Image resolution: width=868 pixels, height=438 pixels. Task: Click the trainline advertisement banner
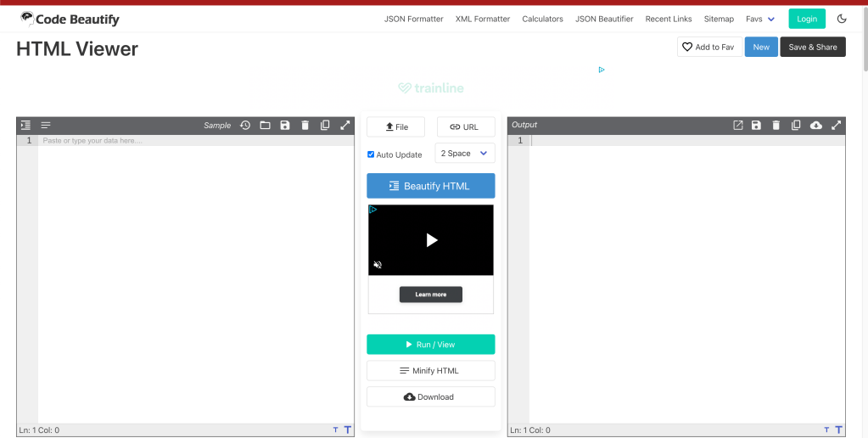coord(431,88)
